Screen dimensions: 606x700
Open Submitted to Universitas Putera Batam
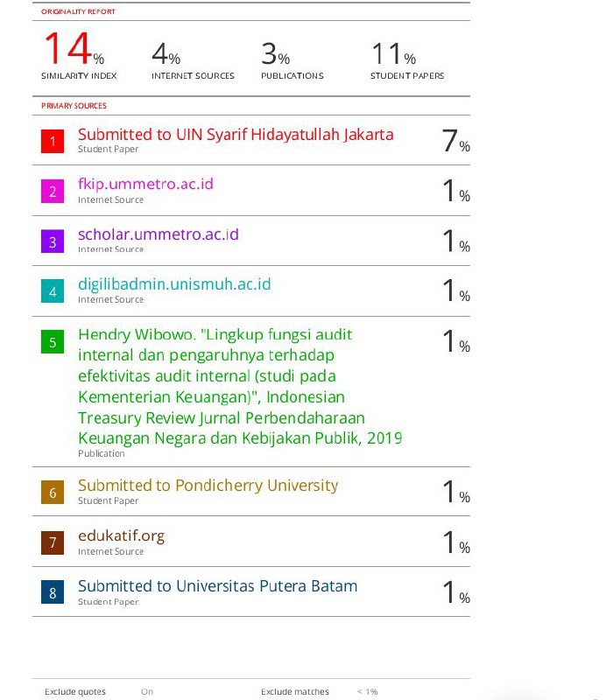218,585
